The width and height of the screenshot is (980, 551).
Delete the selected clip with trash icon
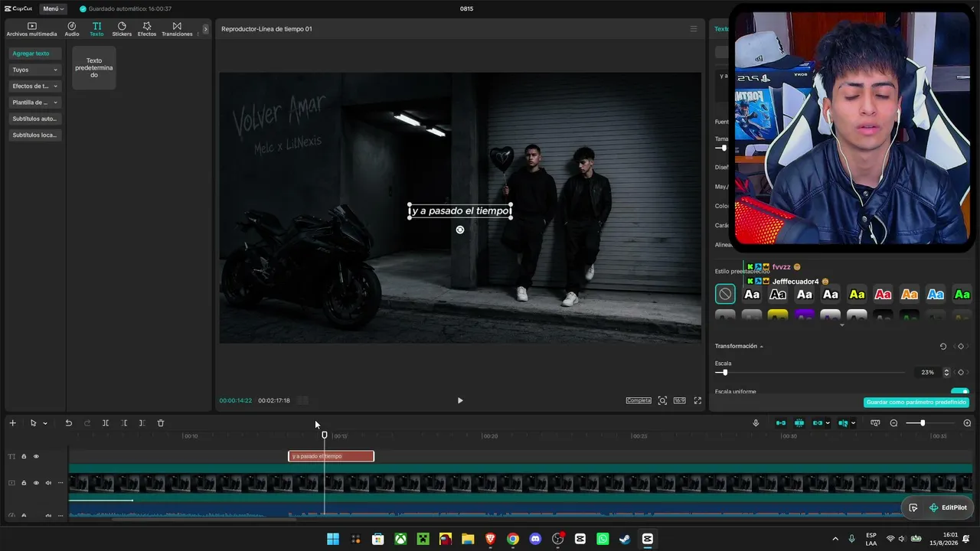[161, 423]
